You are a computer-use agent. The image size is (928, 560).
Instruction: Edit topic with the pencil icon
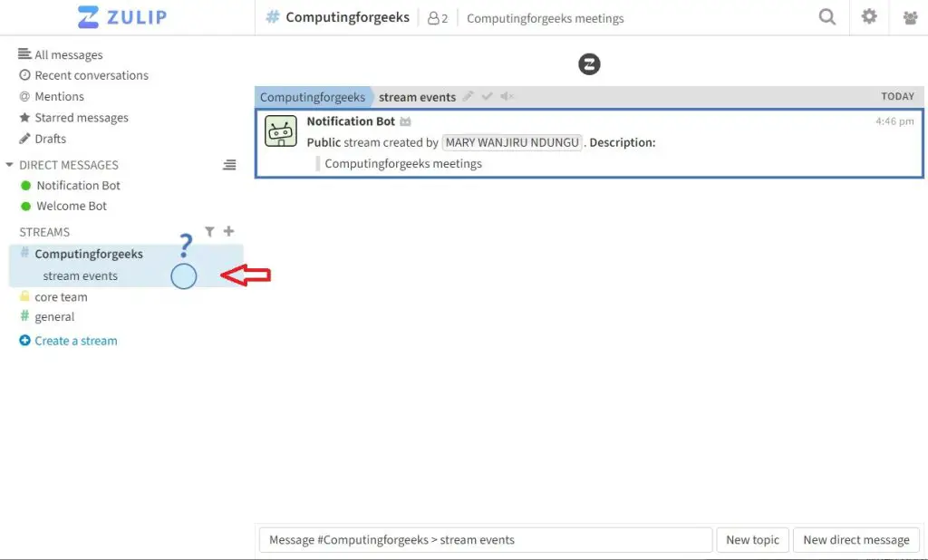pos(469,96)
